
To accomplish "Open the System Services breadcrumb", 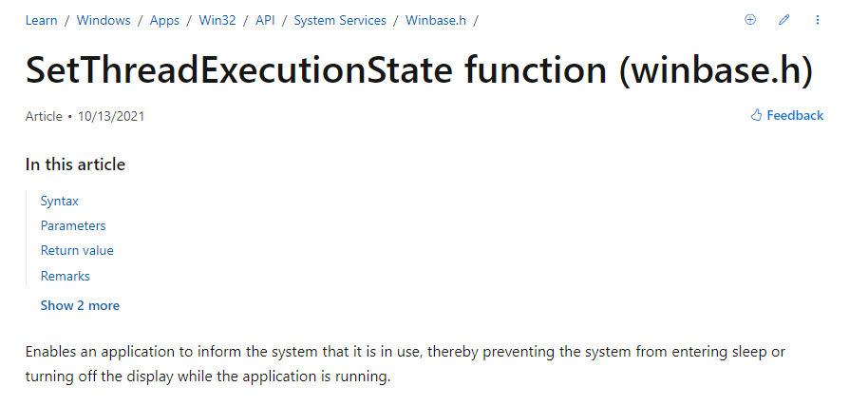I will click(x=340, y=20).
